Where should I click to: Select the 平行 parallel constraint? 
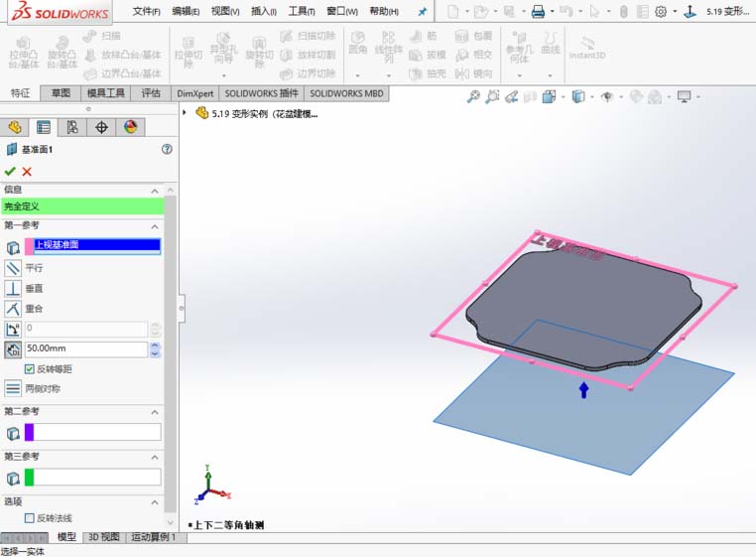coord(13,268)
